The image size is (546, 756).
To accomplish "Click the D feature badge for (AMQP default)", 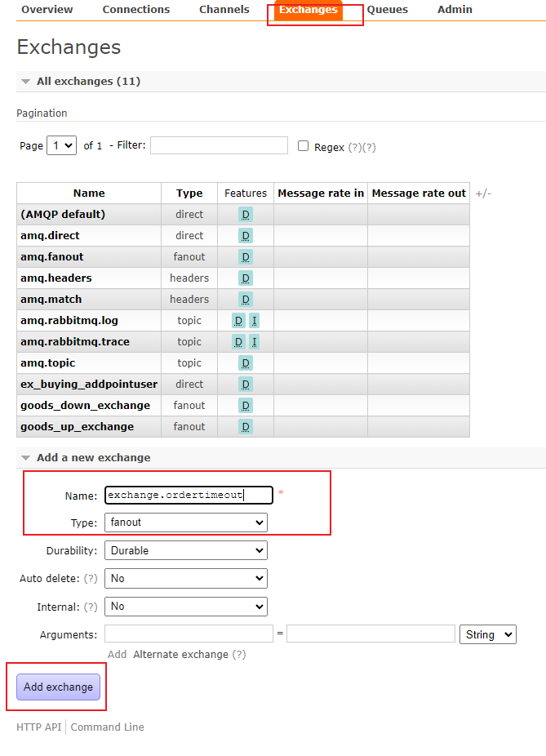I will tap(246, 215).
